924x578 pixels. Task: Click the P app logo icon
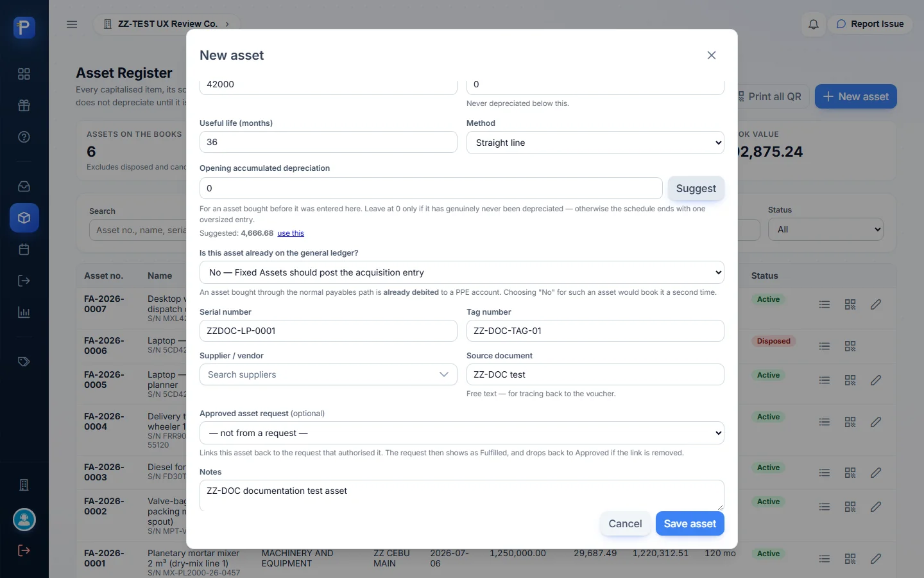tap(24, 28)
